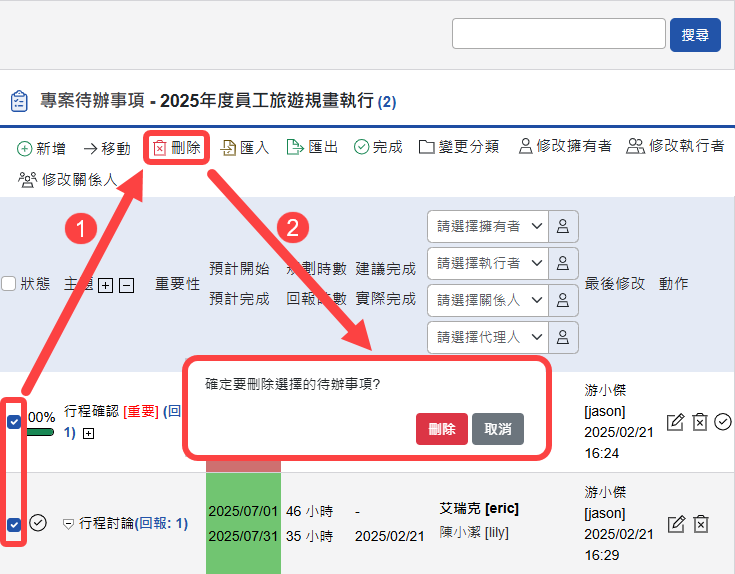Confirm deletion with the red 刪除 button
735x574 pixels.
(441, 429)
